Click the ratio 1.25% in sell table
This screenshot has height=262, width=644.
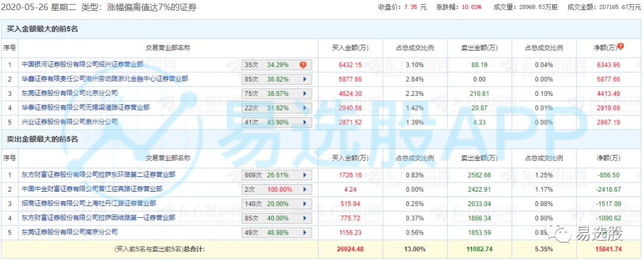(544, 175)
